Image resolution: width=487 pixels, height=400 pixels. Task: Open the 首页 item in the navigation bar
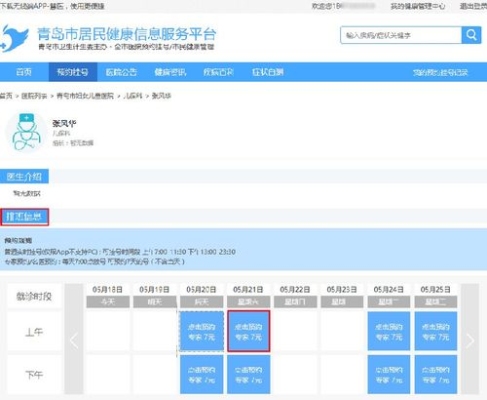pyautogui.click(x=24, y=72)
